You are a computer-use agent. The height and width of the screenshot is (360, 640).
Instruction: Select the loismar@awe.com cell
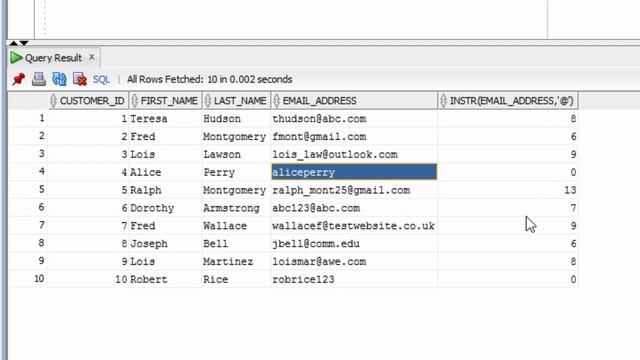point(354,262)
